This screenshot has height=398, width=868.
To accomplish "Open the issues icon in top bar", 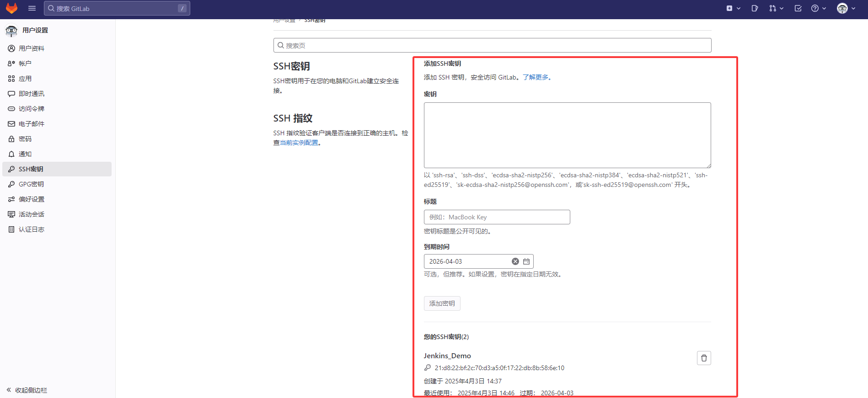I will (x=755, y=8).
